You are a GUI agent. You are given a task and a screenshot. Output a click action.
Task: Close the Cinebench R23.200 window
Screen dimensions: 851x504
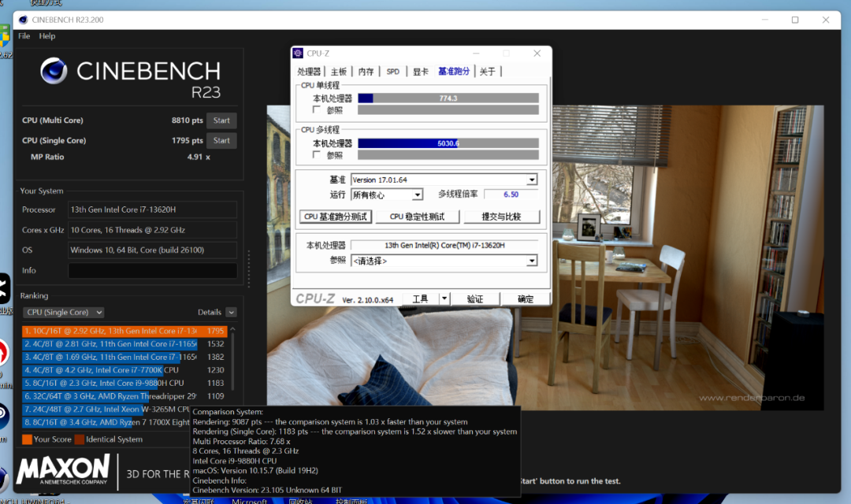[x=826, y=20]
